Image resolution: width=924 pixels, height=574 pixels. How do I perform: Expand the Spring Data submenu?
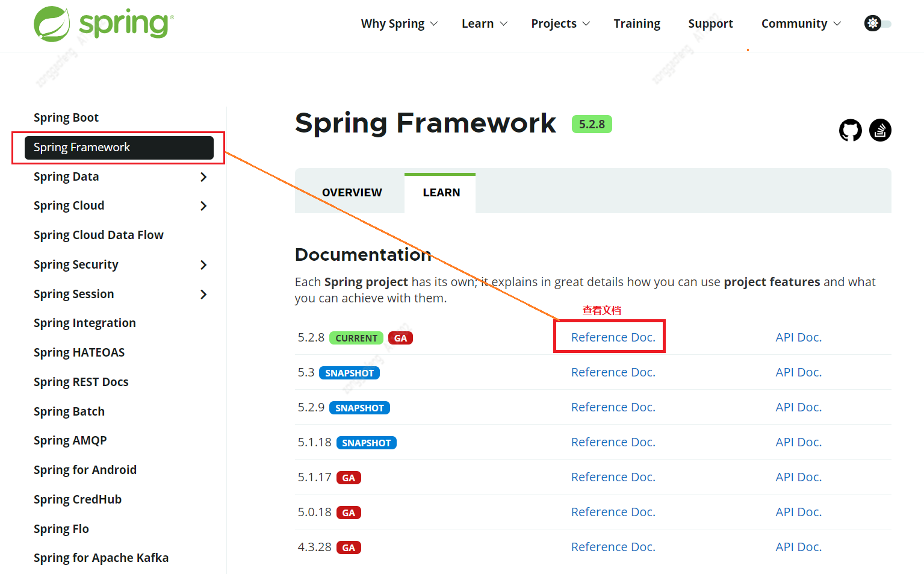pyautogui.click(x=203, y=176)
